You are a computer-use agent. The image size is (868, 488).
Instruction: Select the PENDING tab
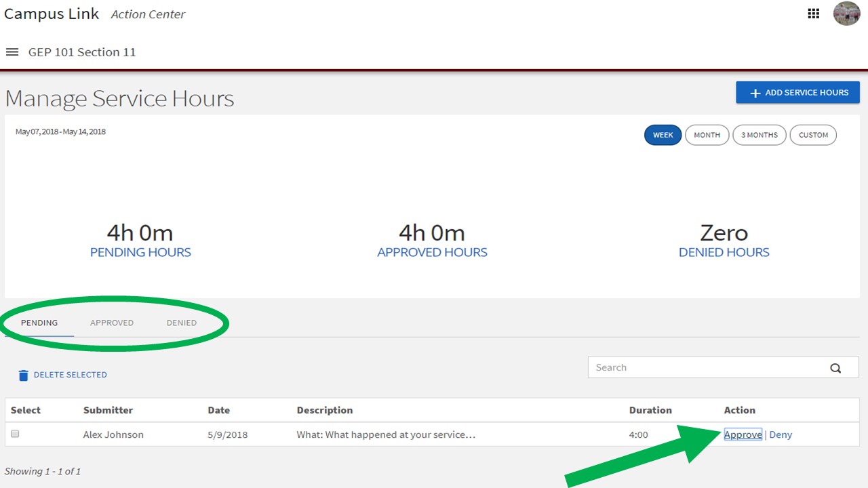[39, 323]
